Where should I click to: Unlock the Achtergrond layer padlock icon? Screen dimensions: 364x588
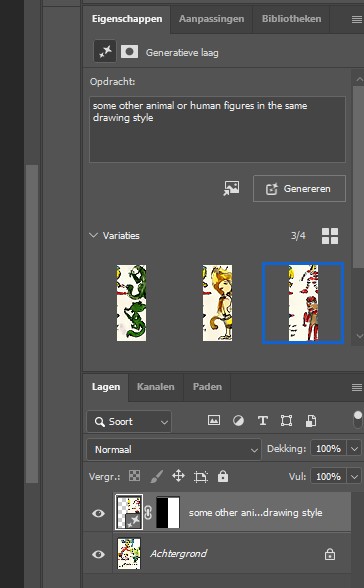click(x=330, y=554)
